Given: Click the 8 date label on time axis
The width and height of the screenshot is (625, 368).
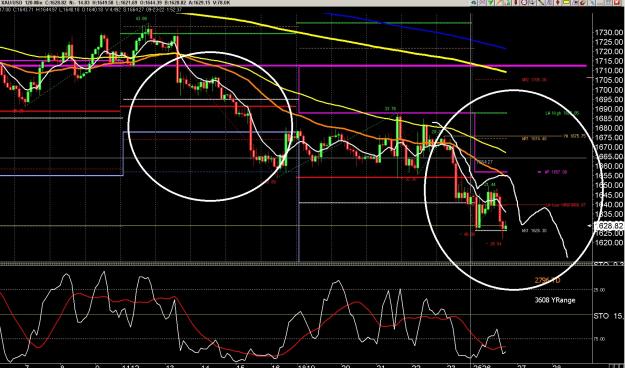Looking at the screenshot, I should (x=62, y=366).
